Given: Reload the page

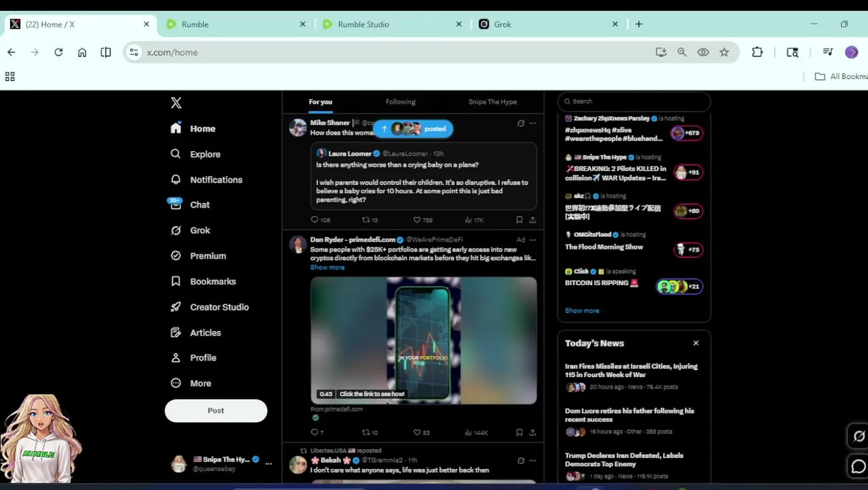Looking at the screenshot, I should tap(59, 52).
